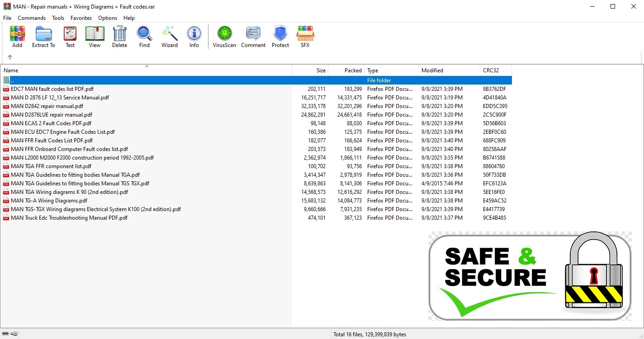Screen dimensions: 644x339
Task: Select MAN L2000 M2000 F2000 construction period file
Action: [x=82, y=158]
